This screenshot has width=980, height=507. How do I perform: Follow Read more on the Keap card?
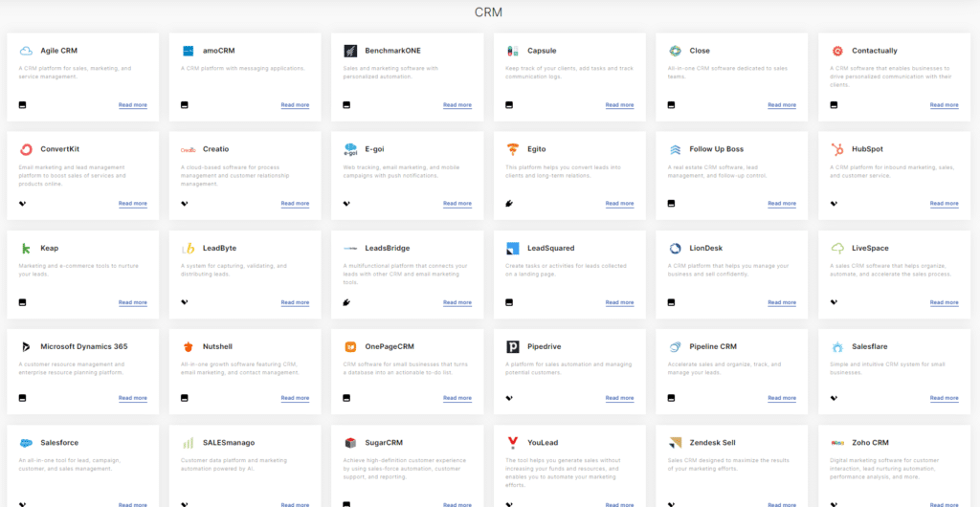click(x=132, y=303)
